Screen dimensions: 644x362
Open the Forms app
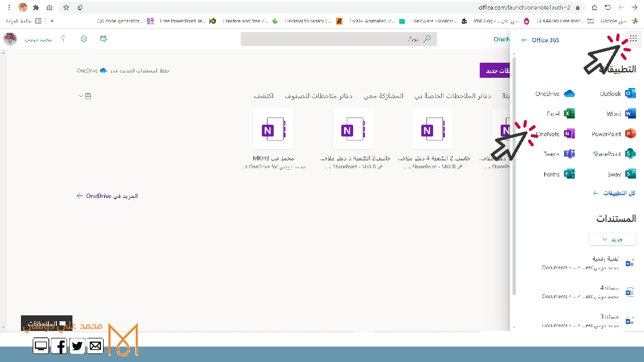tap(559, 174)
